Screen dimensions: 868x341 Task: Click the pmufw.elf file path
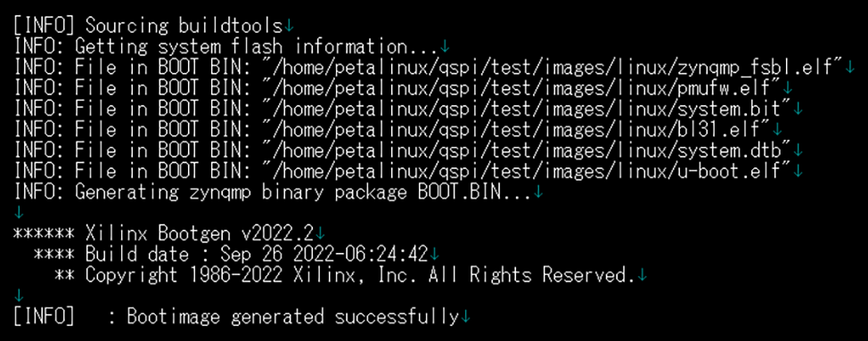(523, 88)
